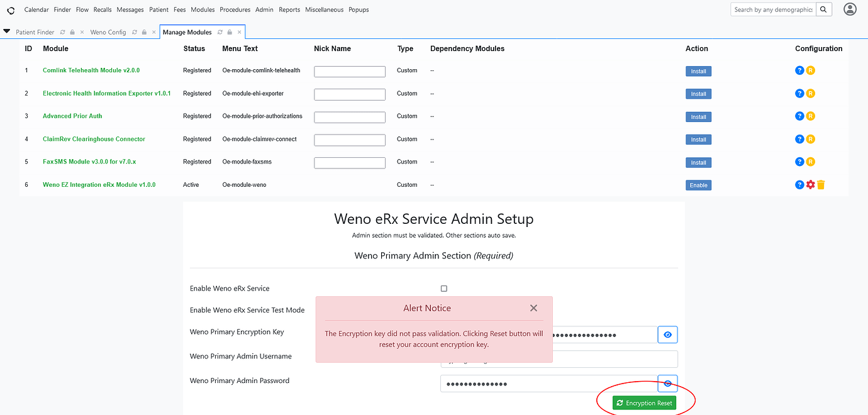Dismiss the Alert Notice popup
The width and height of the screenshot is (868, 415).
tap(533, 308)
